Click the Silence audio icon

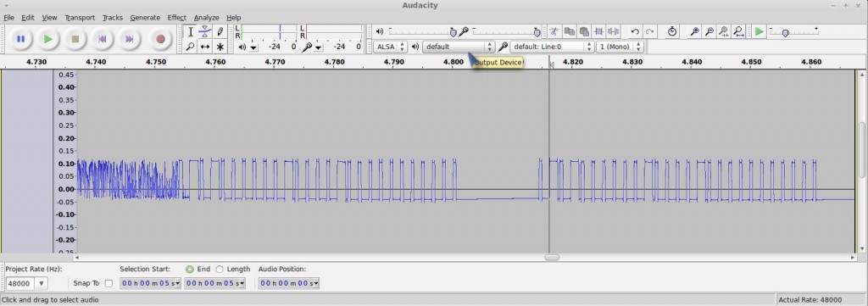[613, 31]
